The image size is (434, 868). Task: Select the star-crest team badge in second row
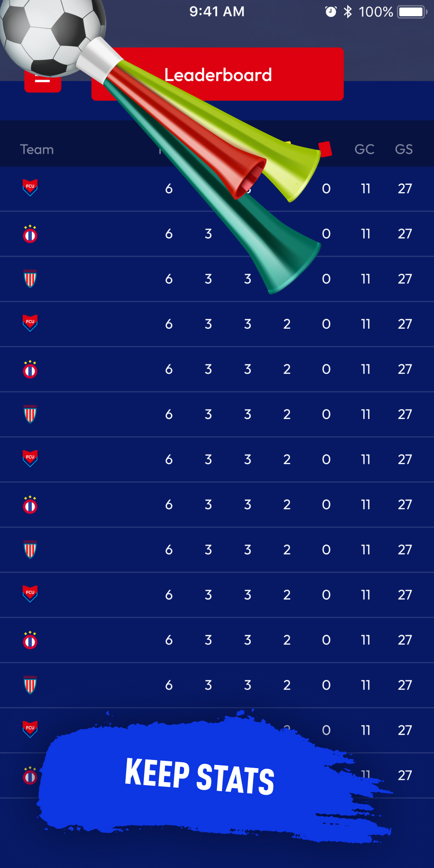coord(30,234)
